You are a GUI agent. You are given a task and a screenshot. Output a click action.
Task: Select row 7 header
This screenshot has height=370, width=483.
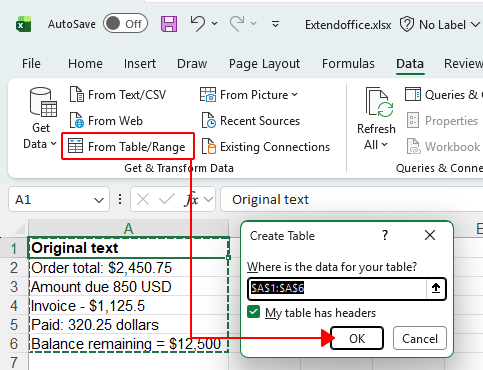tap(14, 362)
